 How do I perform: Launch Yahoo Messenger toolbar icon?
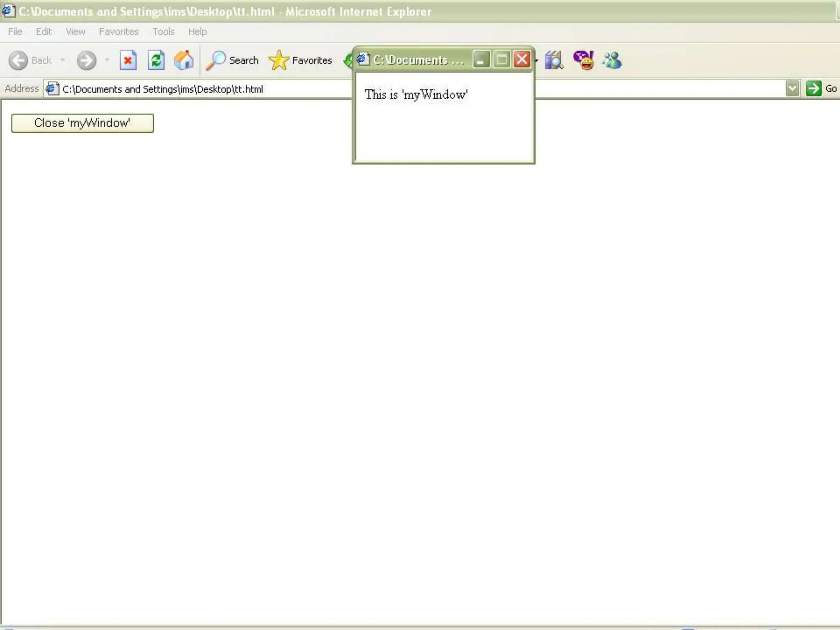click(x=583, y=61)
